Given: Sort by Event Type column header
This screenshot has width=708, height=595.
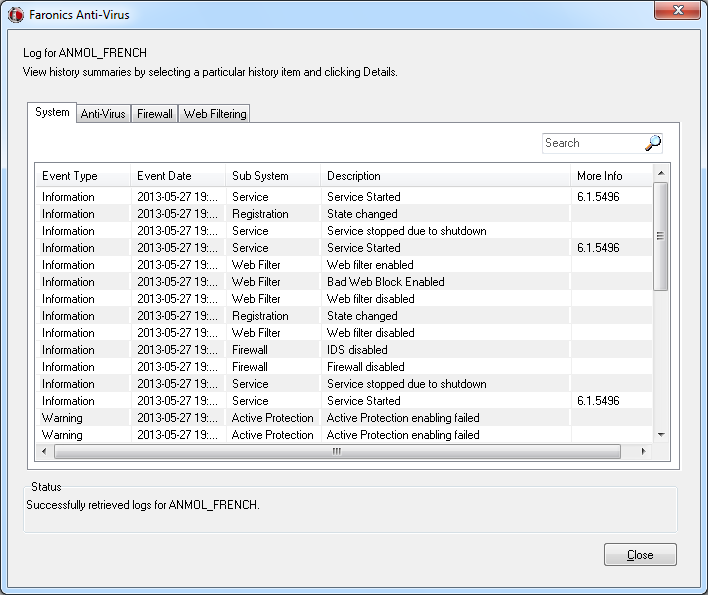Looking at the screenshot, I should pyautogui.click(x=83, y=176).
